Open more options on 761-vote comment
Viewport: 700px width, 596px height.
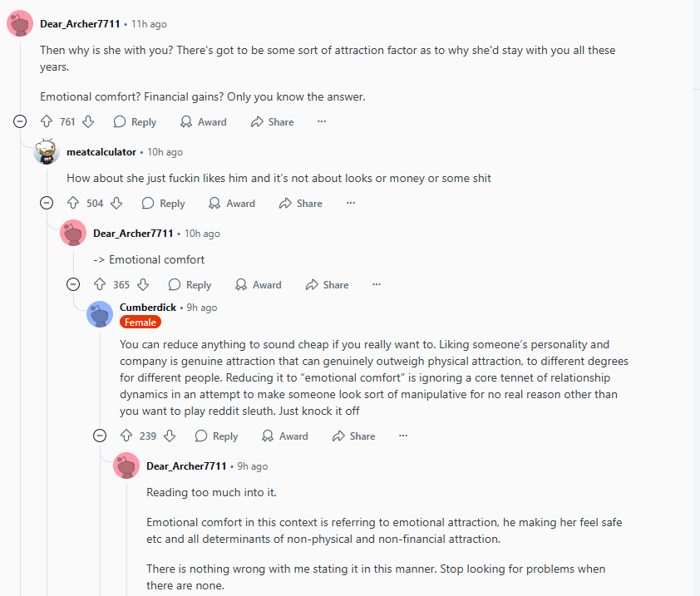coord(322,122)
